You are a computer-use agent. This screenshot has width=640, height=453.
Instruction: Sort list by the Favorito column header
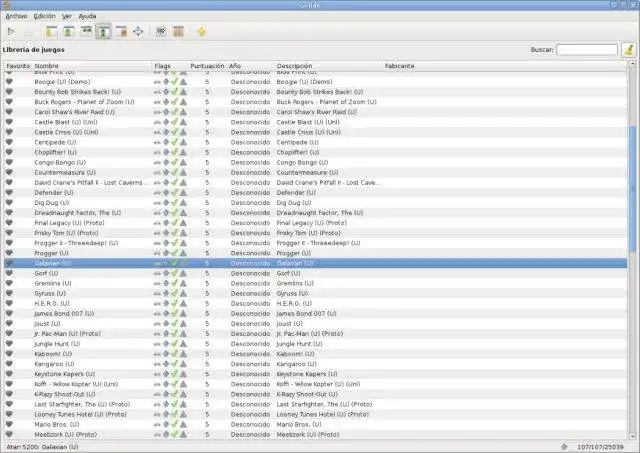pyautogui.click(x=18, y=66)
